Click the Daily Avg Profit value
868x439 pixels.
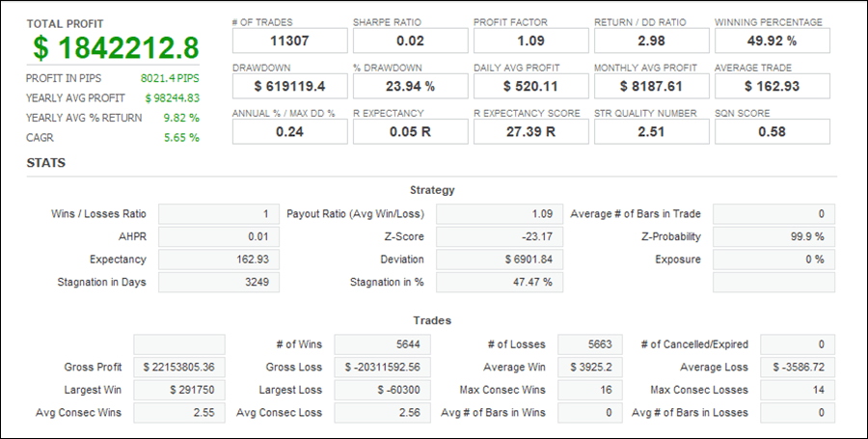pyautogui.click(x=530, y=86)
